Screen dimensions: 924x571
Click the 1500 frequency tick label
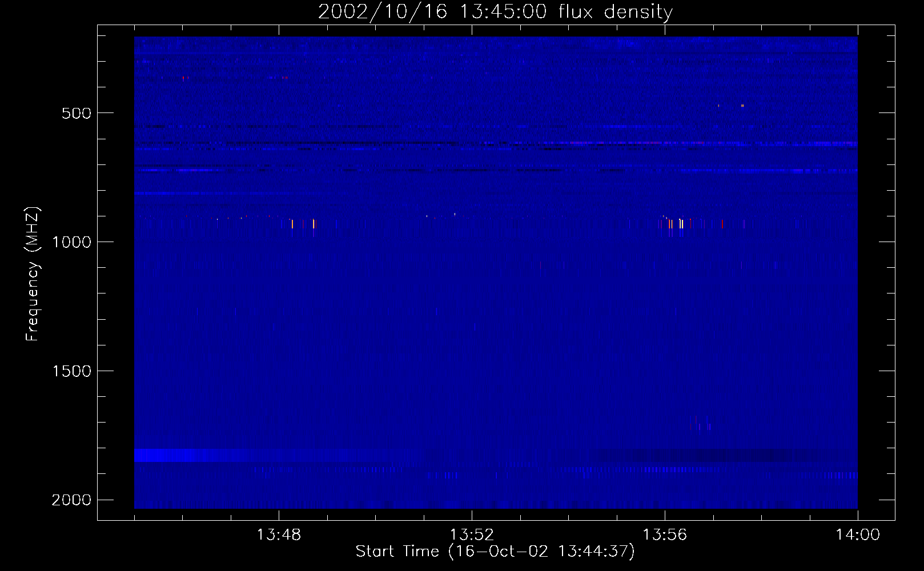pyautogui.click(x=71, y=371)
